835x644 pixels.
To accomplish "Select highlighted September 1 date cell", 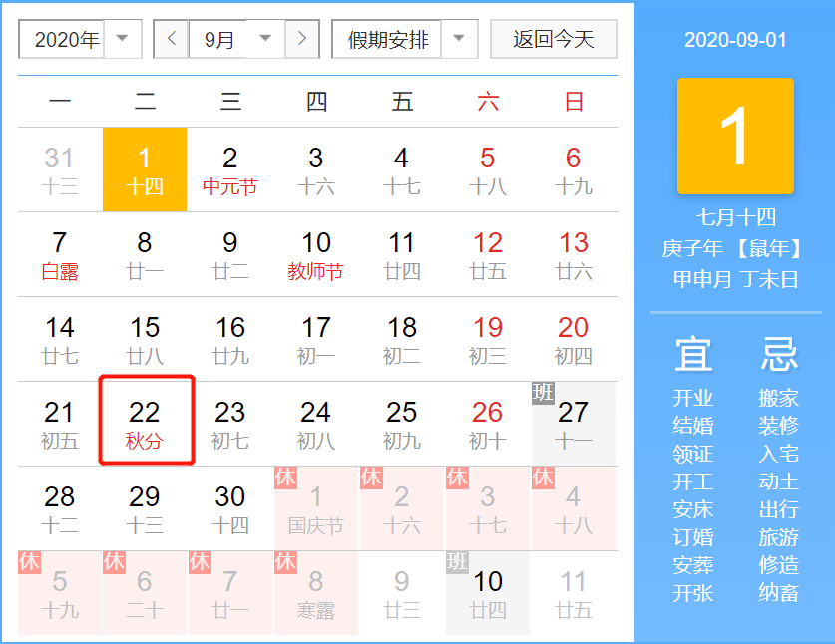I will point(145,168).
